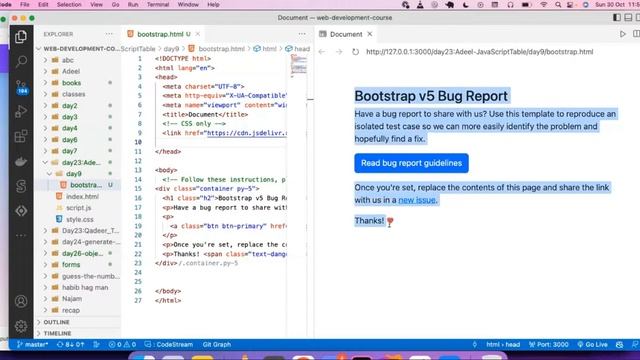Open script.js in explorer
640x360 pixels.
tap(78, 208)
